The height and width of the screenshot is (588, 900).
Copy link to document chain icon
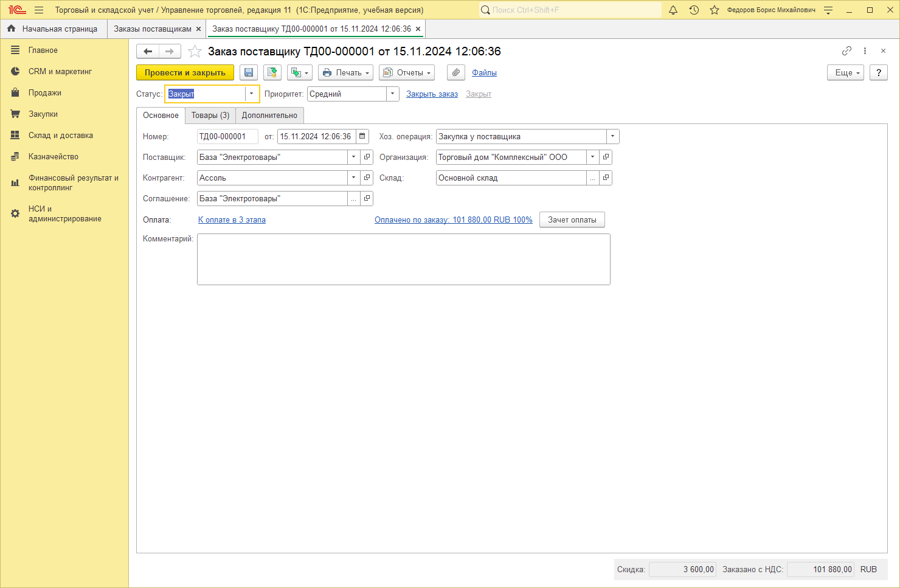[846, 51]
